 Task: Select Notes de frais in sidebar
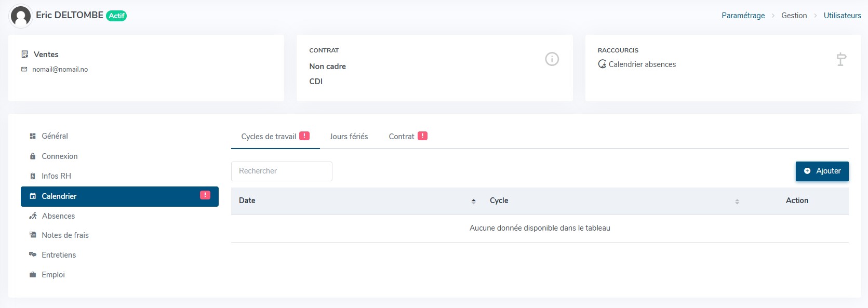pos(65,235)
